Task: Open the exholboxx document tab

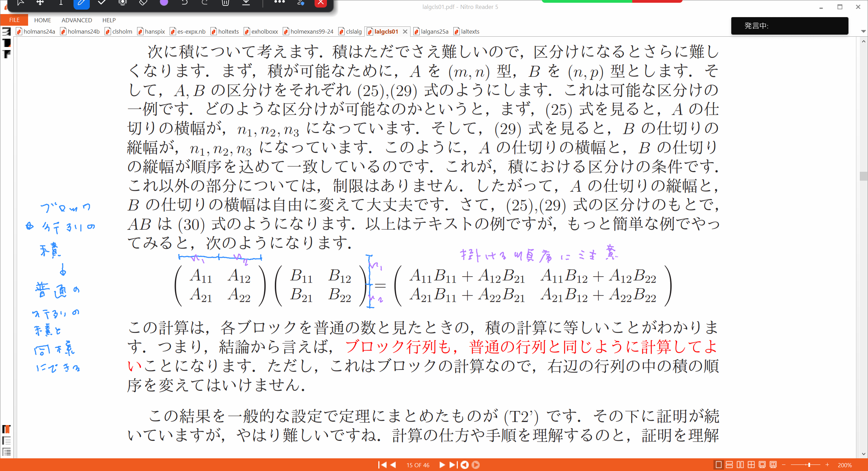Action: pos(261,32)
